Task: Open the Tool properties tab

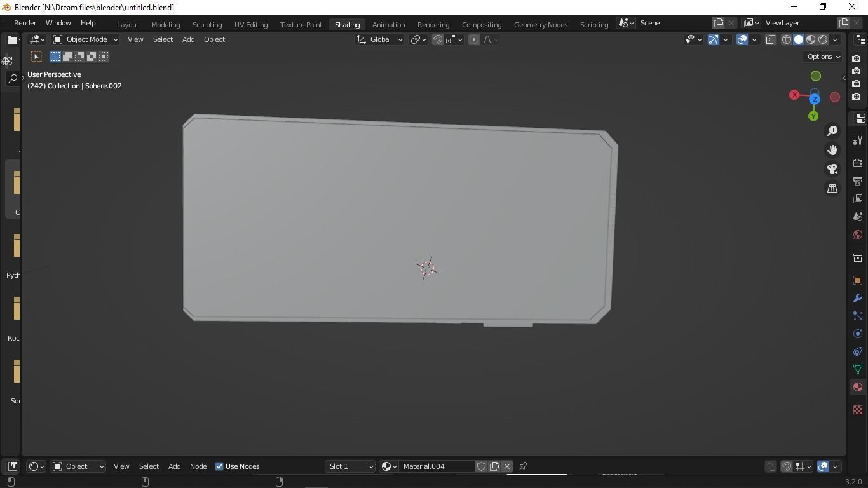Action: [858, 140]
